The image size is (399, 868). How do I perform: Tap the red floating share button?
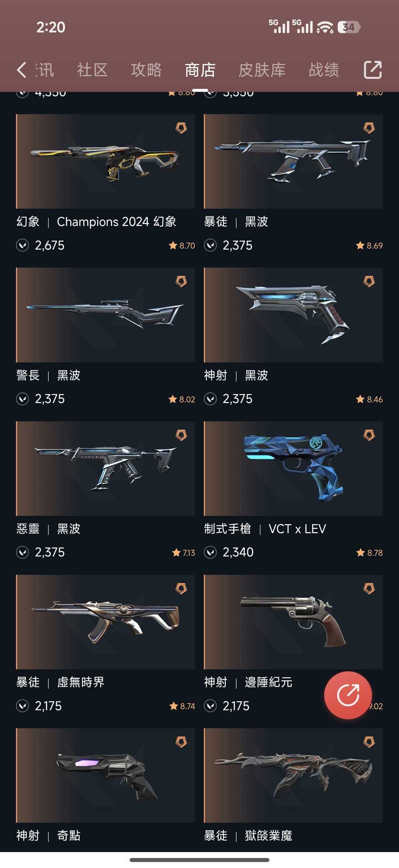[348, 695]
